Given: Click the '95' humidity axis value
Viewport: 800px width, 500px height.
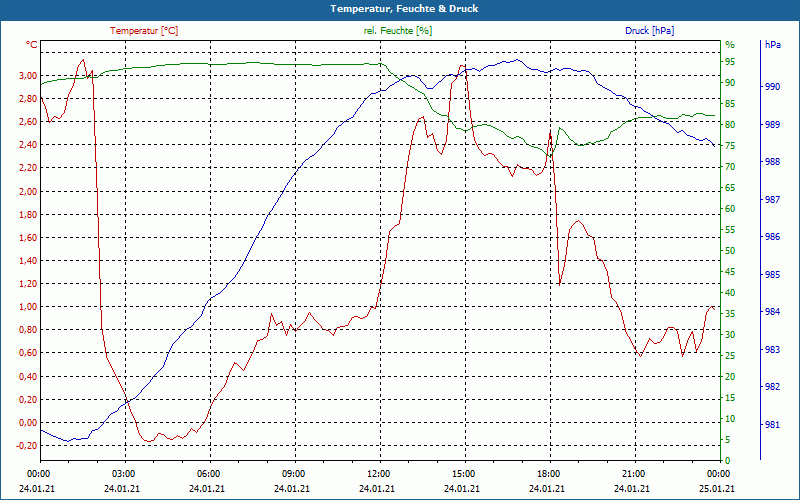Looking at the screenshot, I should (730, 62).
